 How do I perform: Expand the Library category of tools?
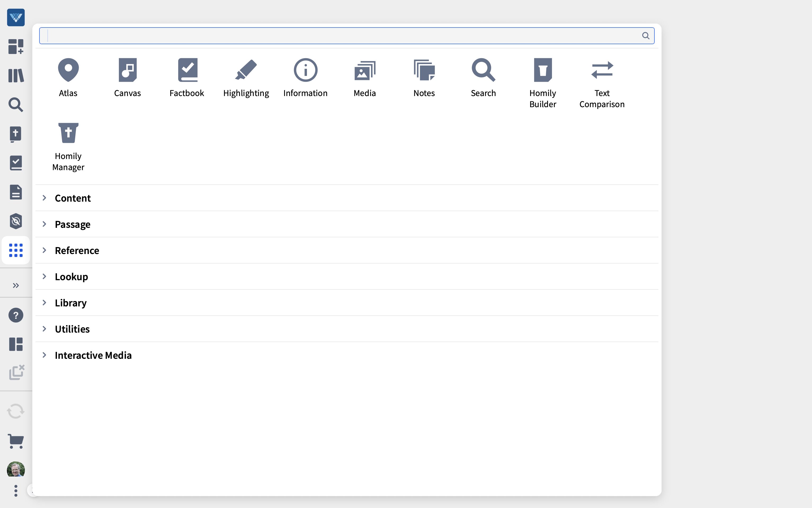pyautogui.click(x=70, y=302)
